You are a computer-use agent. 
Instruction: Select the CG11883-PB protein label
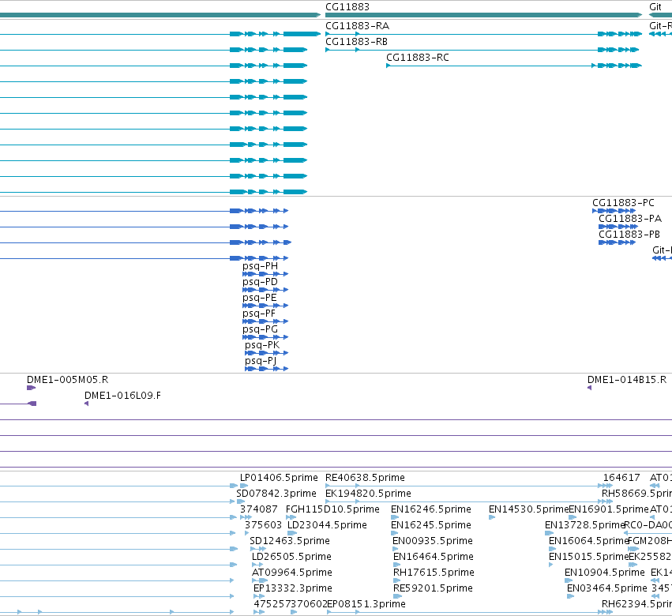tap(629, 235)
